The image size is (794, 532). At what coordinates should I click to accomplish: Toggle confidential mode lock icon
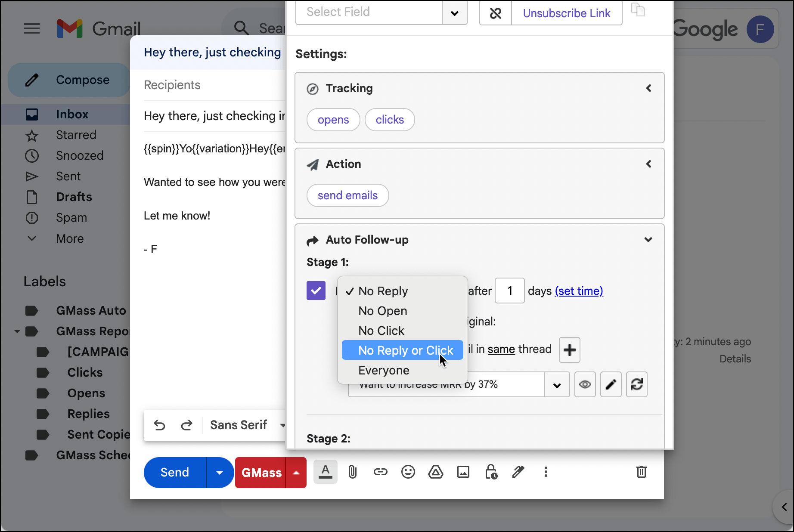[491, 472]
